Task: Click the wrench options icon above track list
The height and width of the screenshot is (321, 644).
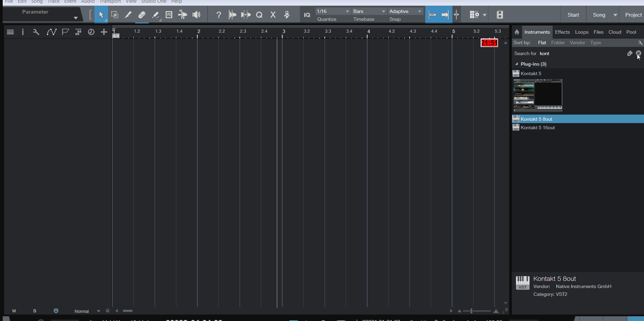Action: coord(36,32)
